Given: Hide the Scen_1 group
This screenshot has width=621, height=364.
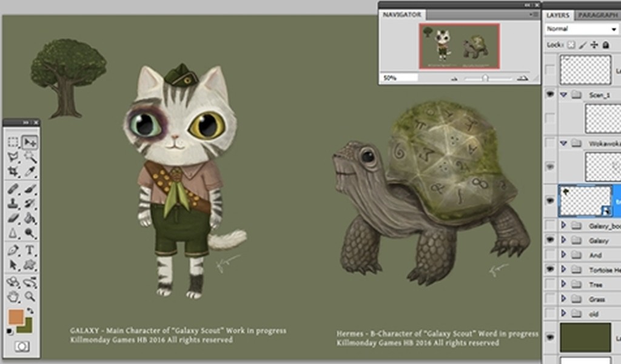Looking at the screenshot, I should pos(549,94).
